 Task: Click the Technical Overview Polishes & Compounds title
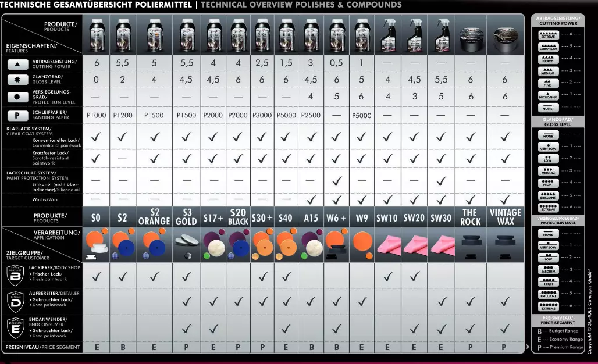pyautogui.click(x=301, y=5)
